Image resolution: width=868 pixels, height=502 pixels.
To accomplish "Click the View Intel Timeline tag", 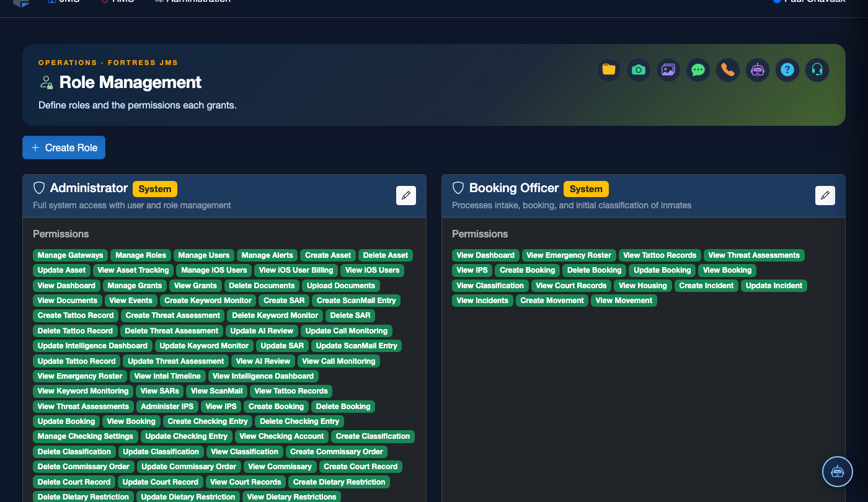I will click(x=167, y=376).
